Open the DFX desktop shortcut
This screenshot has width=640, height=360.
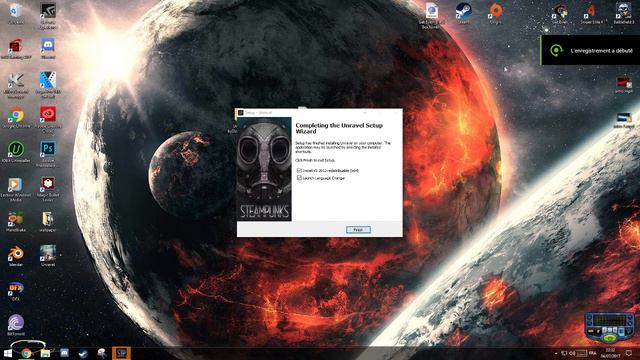pos(16,291)
